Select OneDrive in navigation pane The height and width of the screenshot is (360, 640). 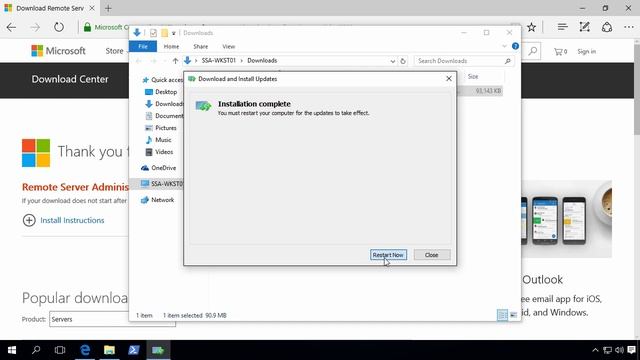pos(158,168)
